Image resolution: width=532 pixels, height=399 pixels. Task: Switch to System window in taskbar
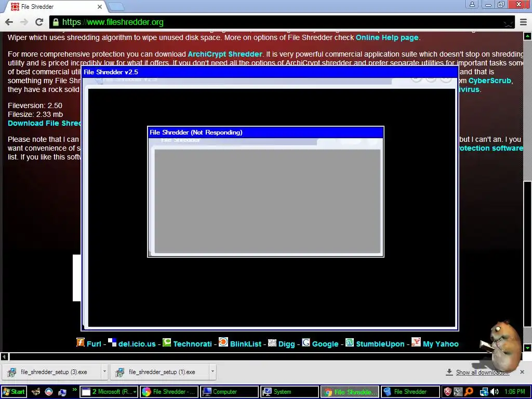290,392
